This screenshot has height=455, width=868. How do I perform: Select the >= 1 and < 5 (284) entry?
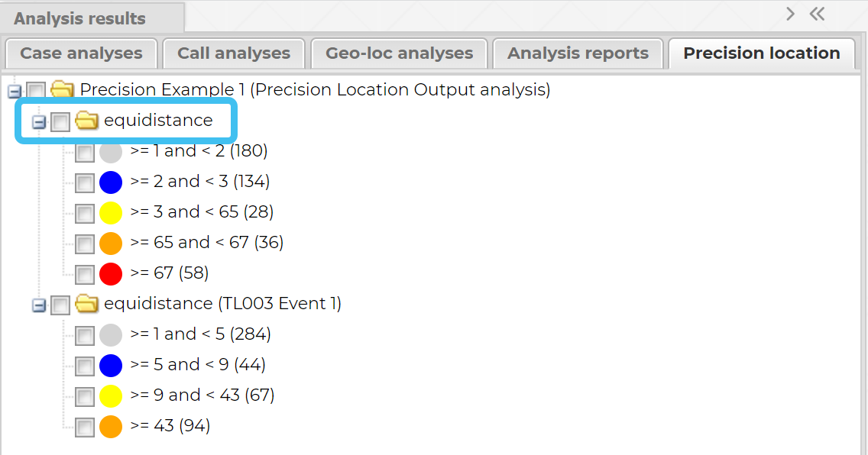(200, 334)
